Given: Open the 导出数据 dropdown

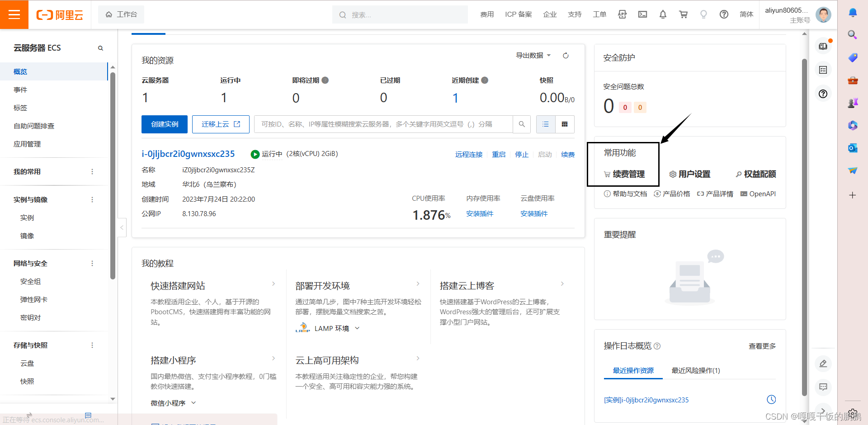Looking at the screenshot, I should 533,55.
